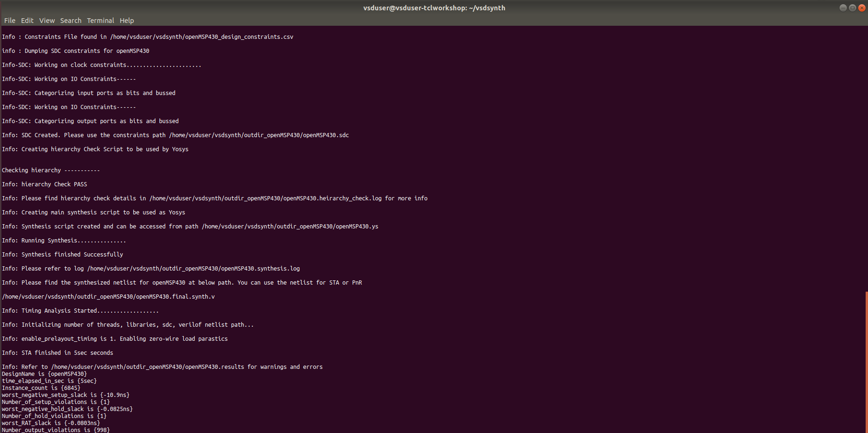Open the Terminal menu
This screenshot has height=433, width=868.
point(100,20)
